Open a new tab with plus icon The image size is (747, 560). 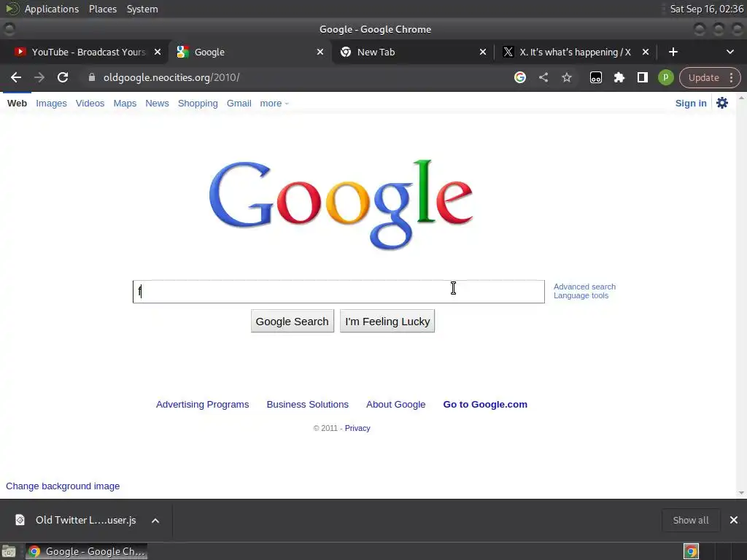(x=673, y=52)
